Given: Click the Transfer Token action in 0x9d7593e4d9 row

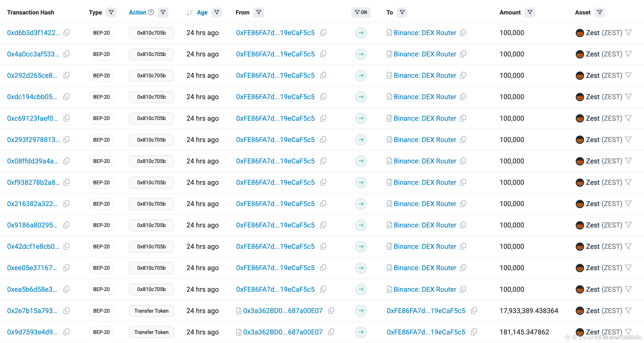Looking at the screenshot, I should click(151, 332).
